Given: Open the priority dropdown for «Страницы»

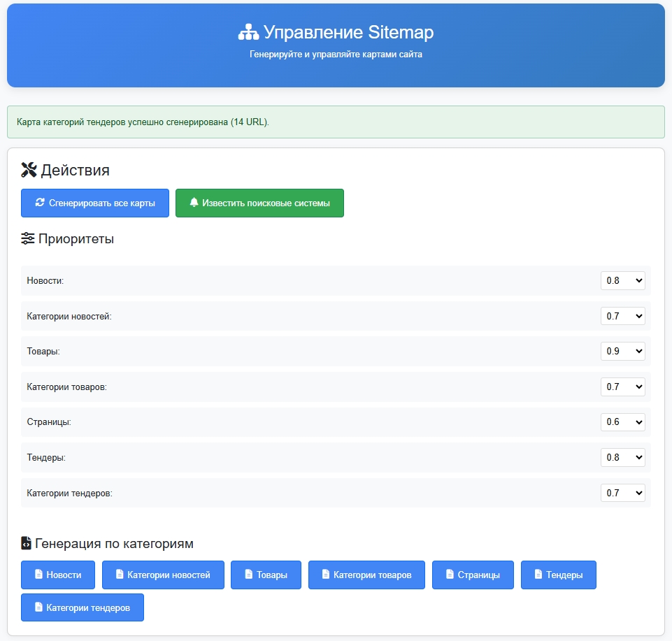Looking at the screenshot, I should [x=622, y=422].
